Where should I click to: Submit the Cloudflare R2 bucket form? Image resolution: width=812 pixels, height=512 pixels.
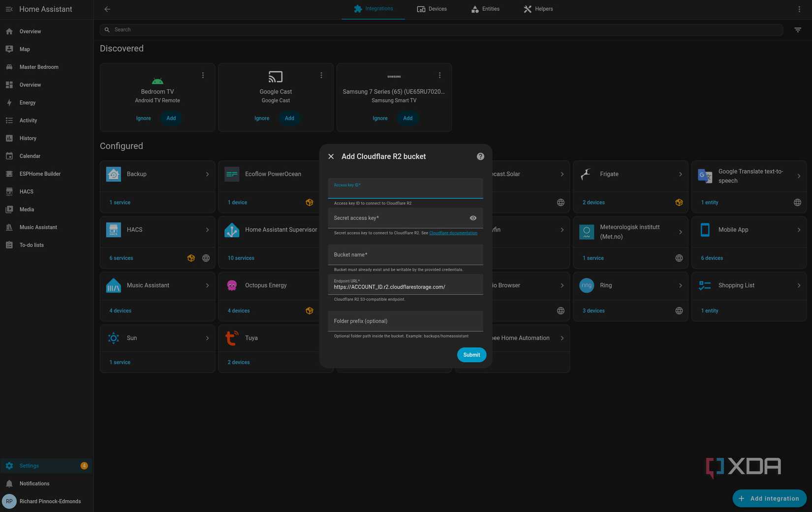tap(471, 355)
